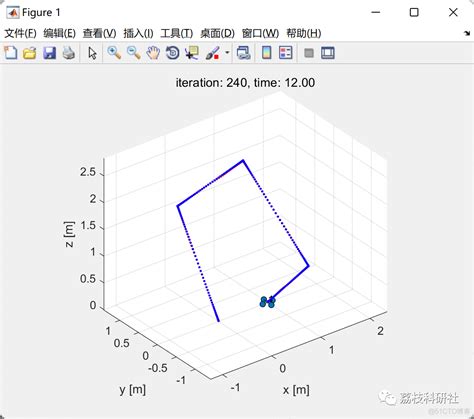This screenshot has width=474, height=419.
Task: Click the 'x [m]' axis label
Action: point(296,389)
